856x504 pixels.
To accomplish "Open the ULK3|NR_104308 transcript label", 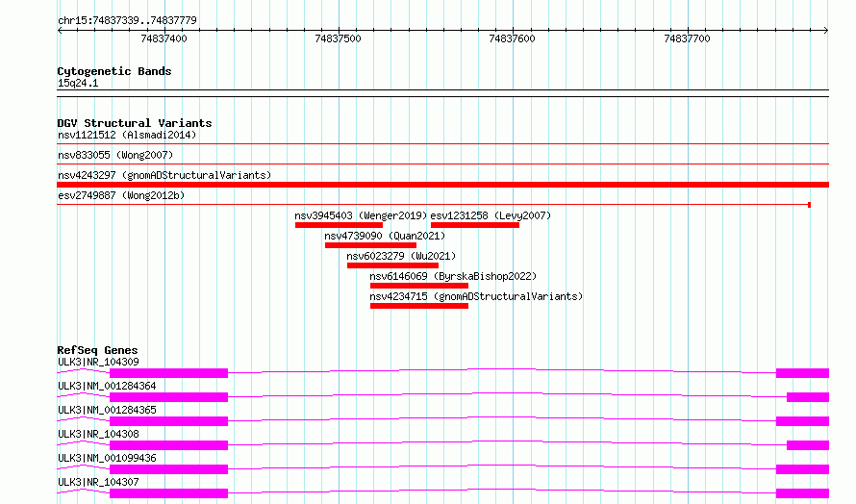I will click(98, 434).
